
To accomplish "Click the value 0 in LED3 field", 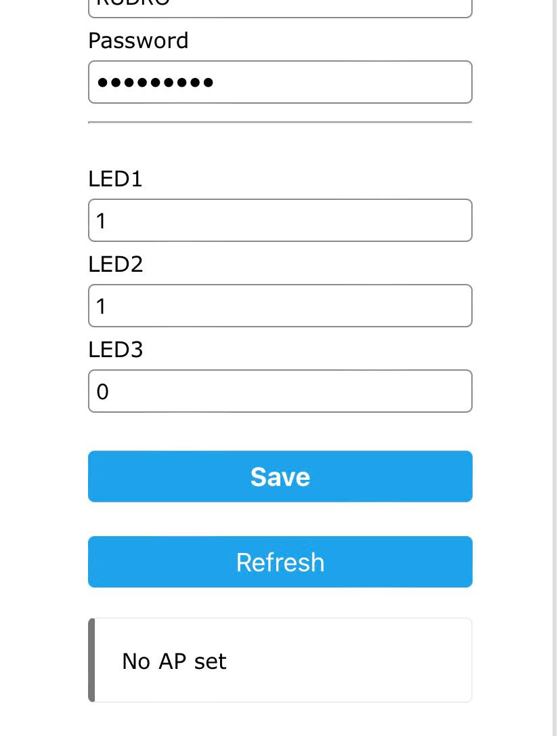I will [x=103, y=391].
